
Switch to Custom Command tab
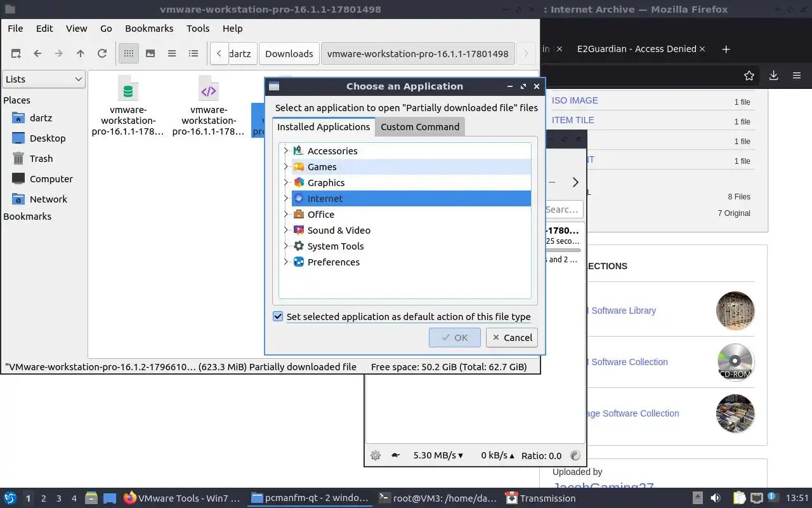(420, 126)
